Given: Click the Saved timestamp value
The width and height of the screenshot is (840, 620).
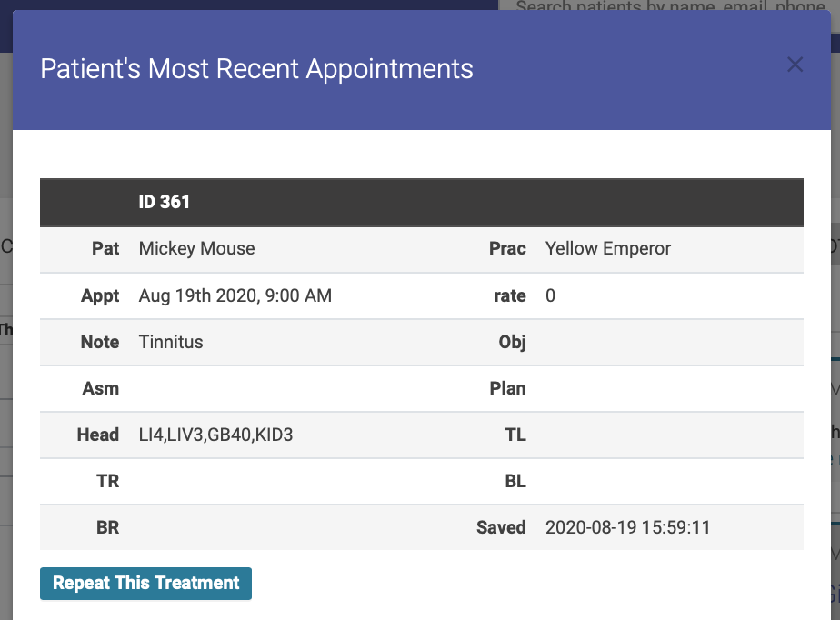Looking at the screenshot, I should pos(628,527).
